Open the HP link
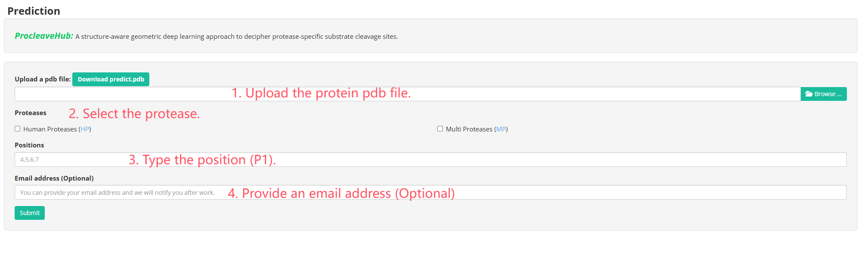 click(x=85, y=129)
